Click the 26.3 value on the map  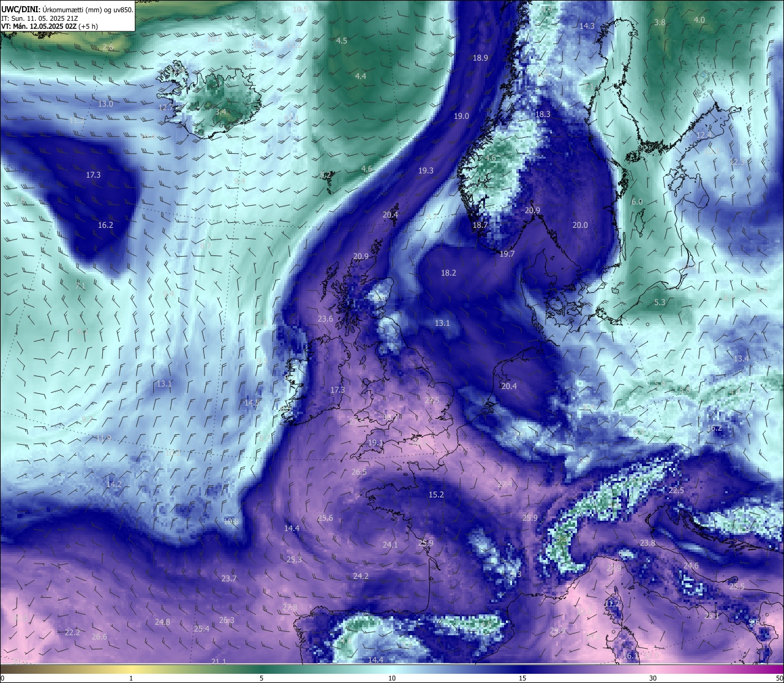(227, 621)
